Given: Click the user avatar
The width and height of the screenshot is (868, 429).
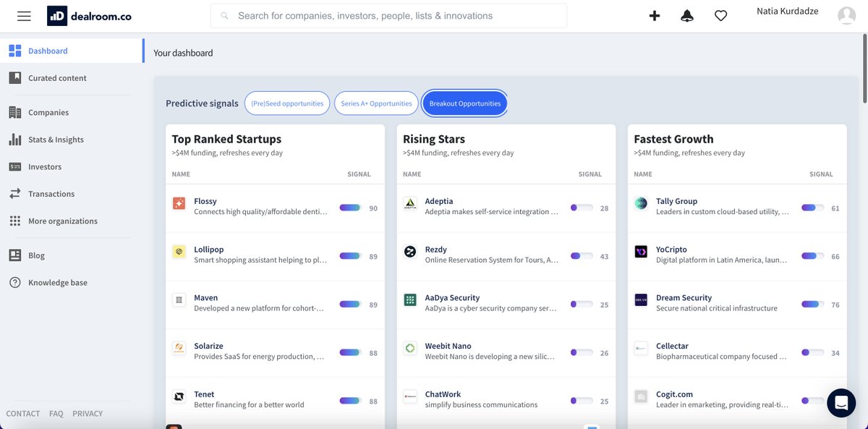Looking at the screenshot, I should click(846, 16).
